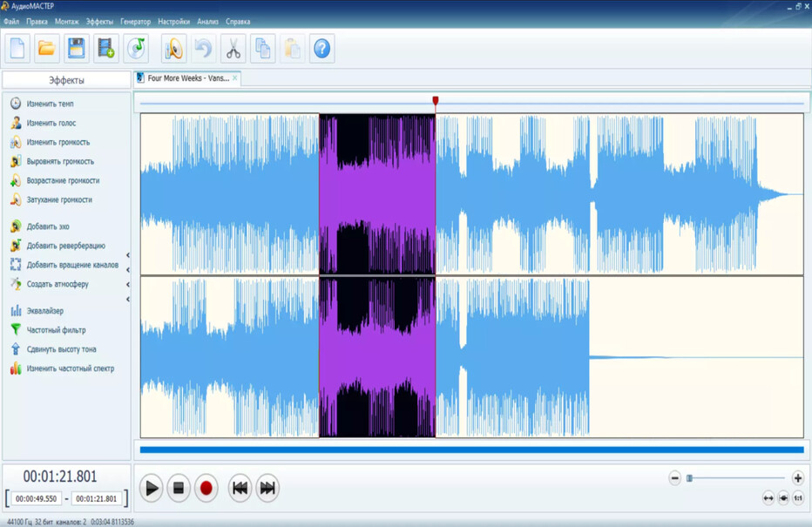The width and height of the screenshot is (812, 527).
Task: Click the 1:1 zoom reset button
Action: click(x=798, y=498)
